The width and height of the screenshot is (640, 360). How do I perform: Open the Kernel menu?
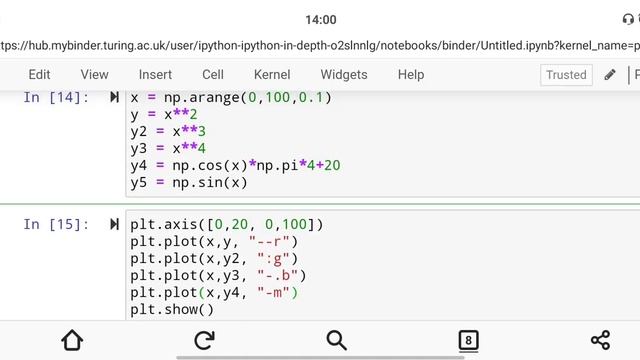pyautogui.click(x=272, y=75)
